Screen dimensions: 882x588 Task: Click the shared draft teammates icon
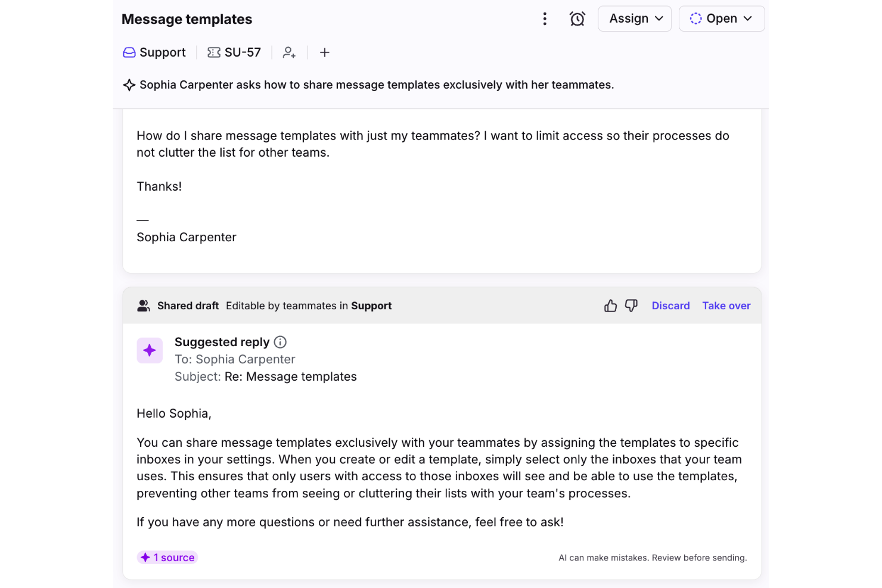(x=144, y=305)
